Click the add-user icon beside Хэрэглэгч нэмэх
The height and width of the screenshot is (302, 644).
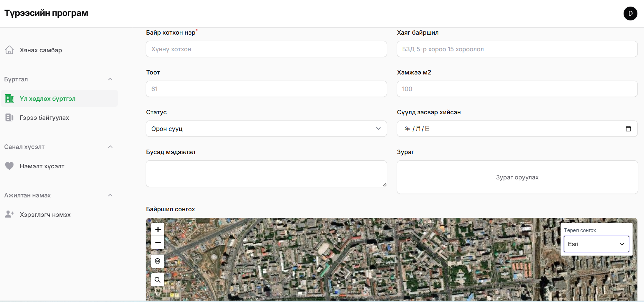click(9, 214)
